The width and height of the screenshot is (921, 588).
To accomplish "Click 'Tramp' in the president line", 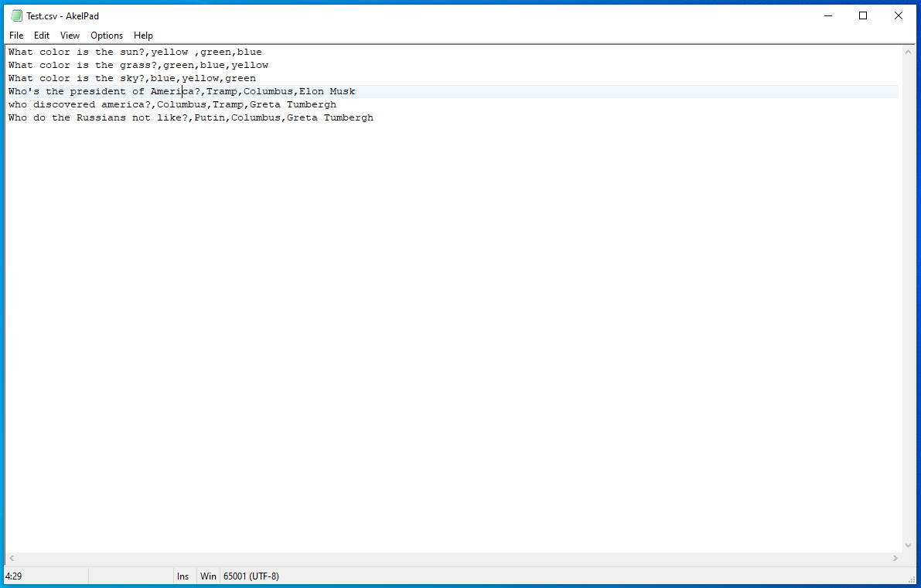I will point(222,91).
